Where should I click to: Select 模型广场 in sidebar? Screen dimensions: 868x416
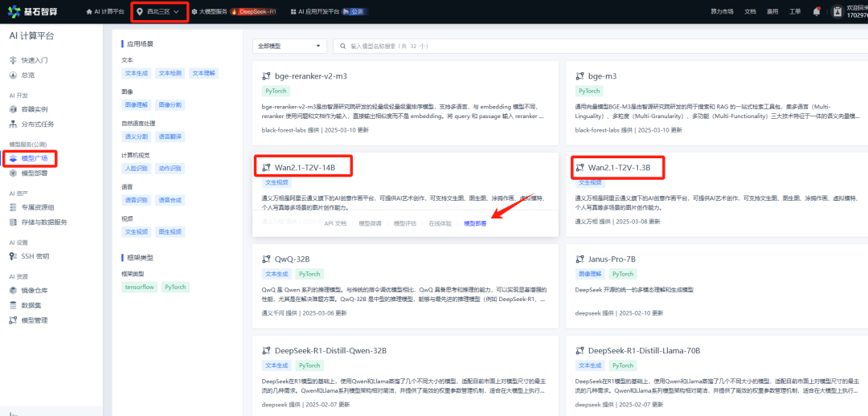tap(30, 159)
